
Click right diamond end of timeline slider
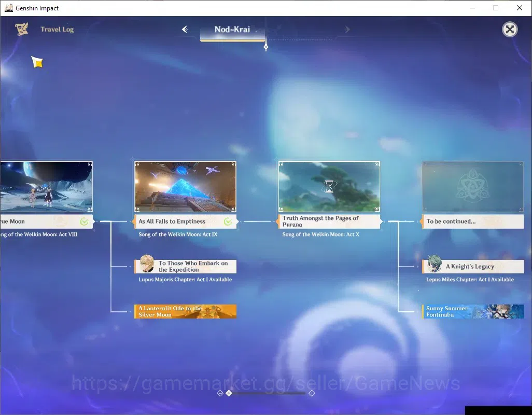point(312,393)
